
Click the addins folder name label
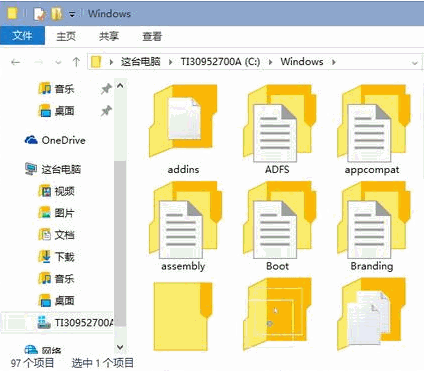point(183,169)
